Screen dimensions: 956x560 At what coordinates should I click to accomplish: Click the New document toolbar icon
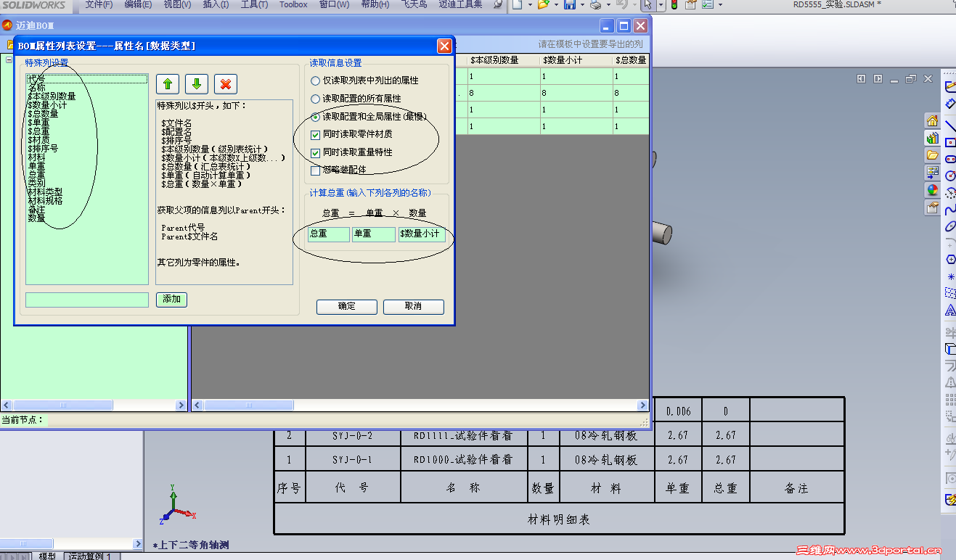click(x=516, y=5)
